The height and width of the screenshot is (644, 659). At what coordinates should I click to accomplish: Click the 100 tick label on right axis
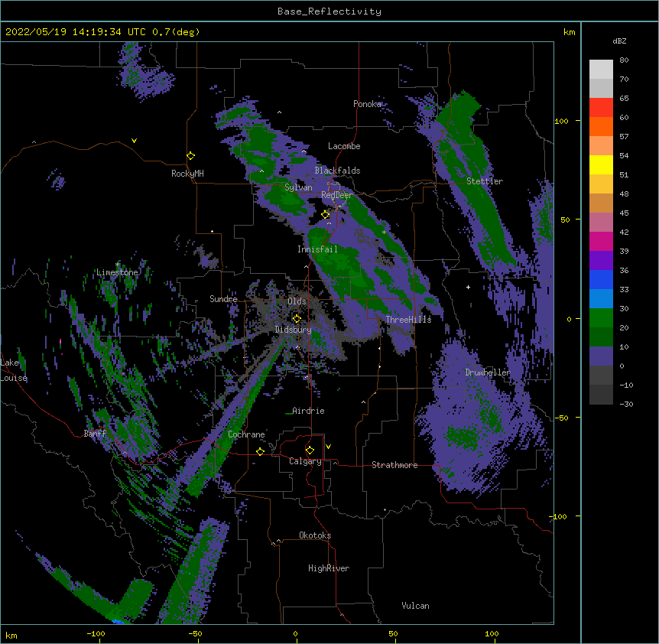click(561, 121)
